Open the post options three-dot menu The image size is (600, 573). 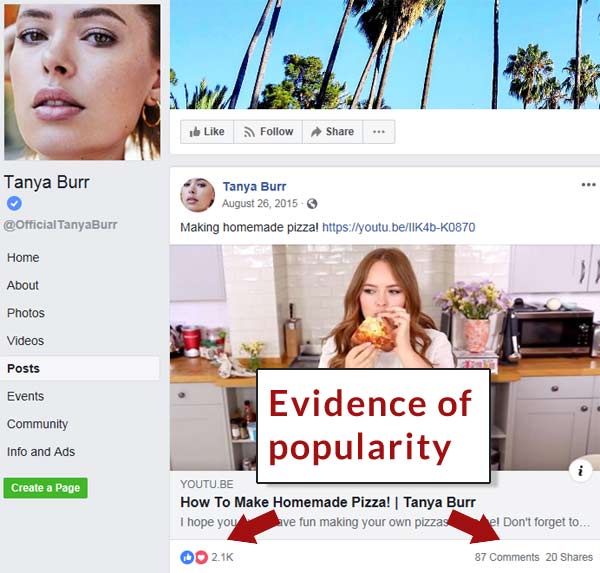coord(588,185)
